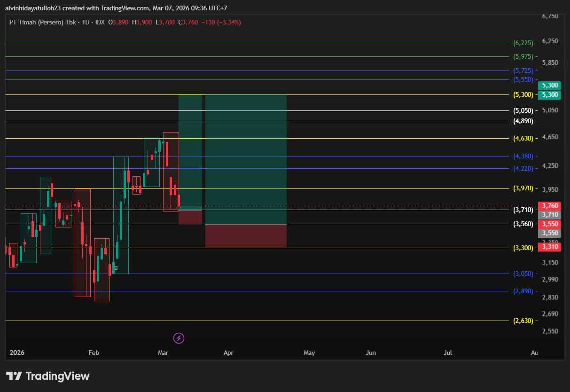
Task: Click 4,650 on the price axis
Action: click(550, 137)
